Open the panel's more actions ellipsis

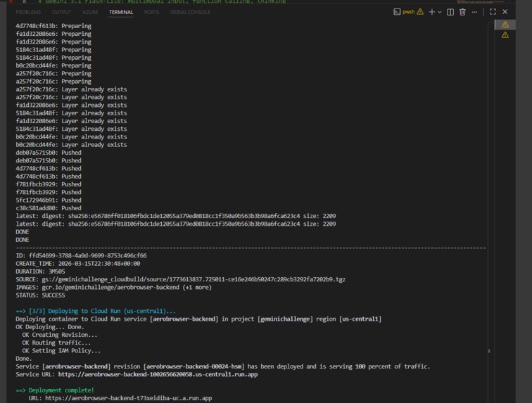click(475, 12)
